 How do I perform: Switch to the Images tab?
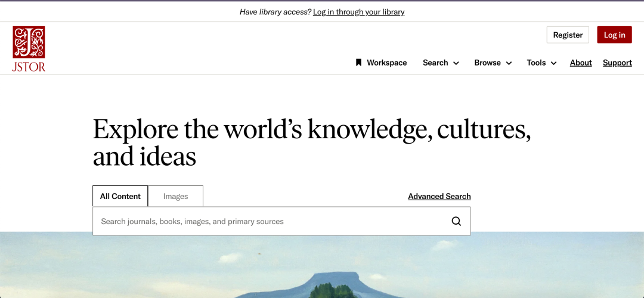pyautogui.click(x=175, y=196)
